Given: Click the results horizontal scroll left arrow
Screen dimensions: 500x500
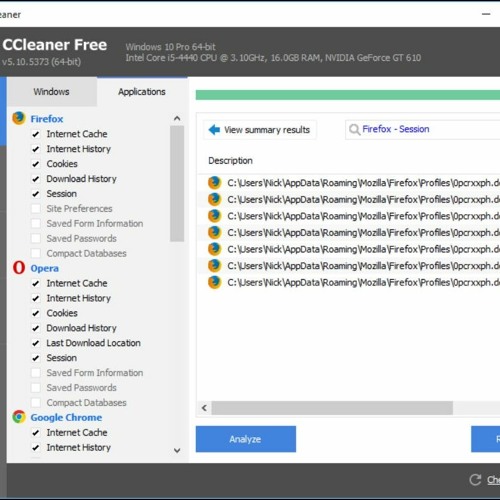Looking at the screenshot, I should tap(204, 408).
